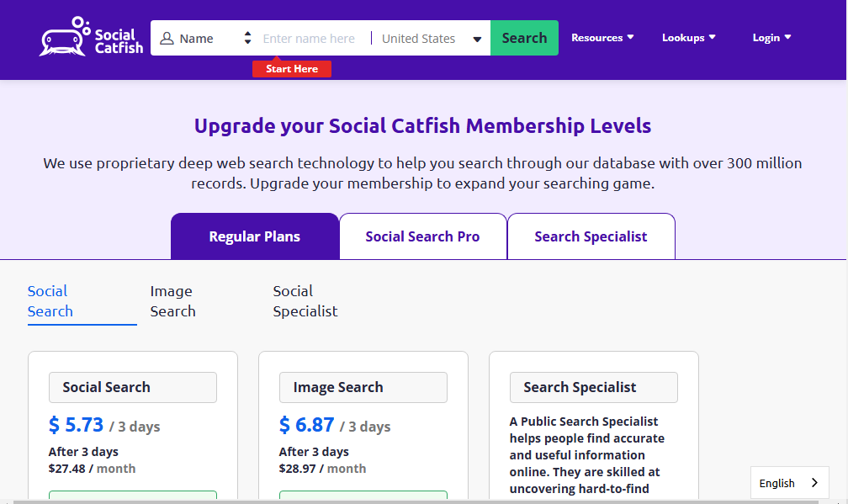Expand the United States country dropdown arrow
The image size is (848, 504).
(x=477, y=39)
